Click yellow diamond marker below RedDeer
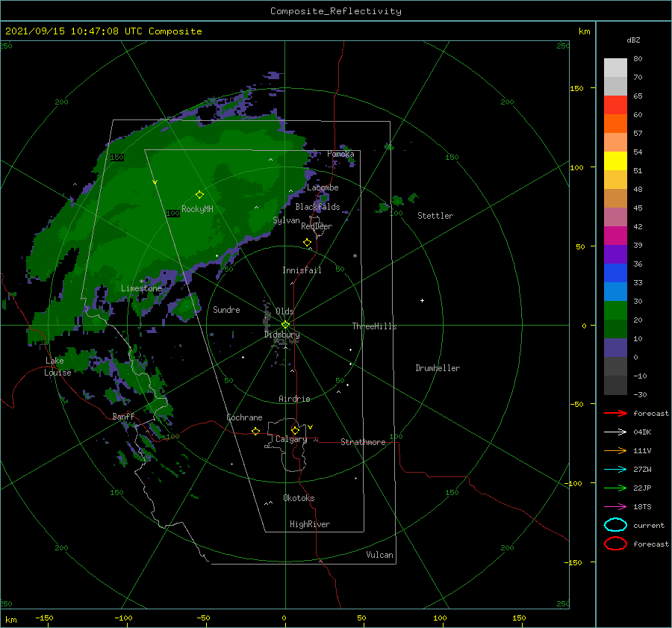Image resolution: width=672 pixels, height=628 pixels. tap(308, 243)
